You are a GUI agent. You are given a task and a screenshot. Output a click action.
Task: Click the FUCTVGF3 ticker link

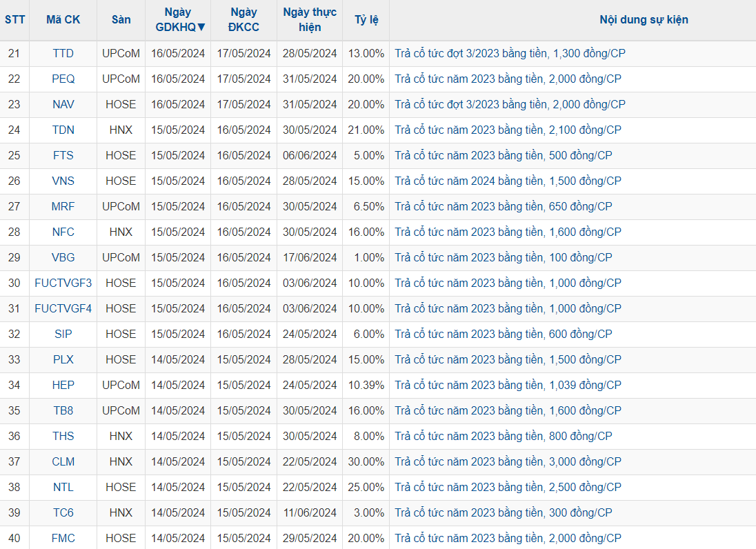pyautogui.click(x=63, y=283)
